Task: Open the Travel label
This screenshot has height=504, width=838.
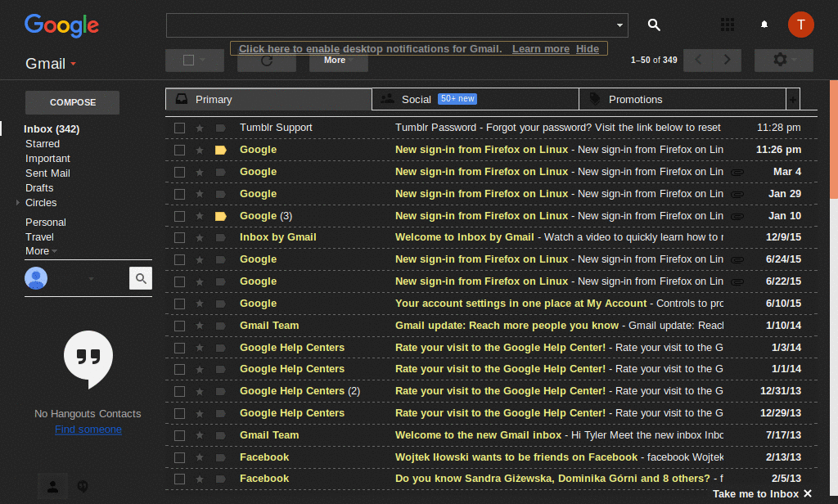Action: point(39,236)
